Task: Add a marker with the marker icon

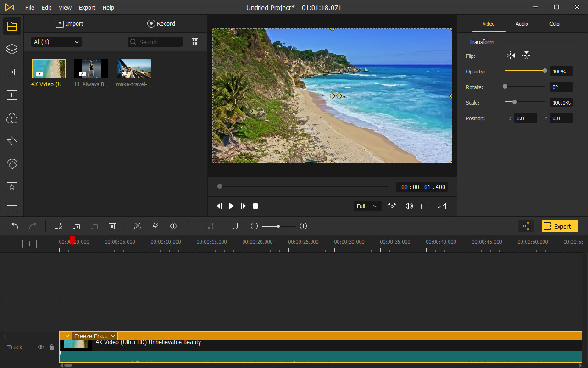Action: (235, 226)
